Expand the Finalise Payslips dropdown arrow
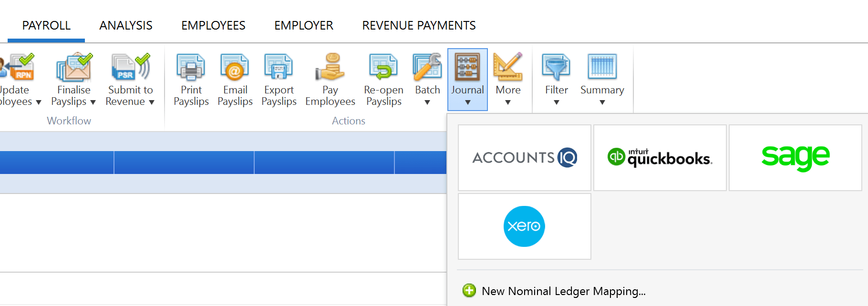868x306 pixels. 93,102
